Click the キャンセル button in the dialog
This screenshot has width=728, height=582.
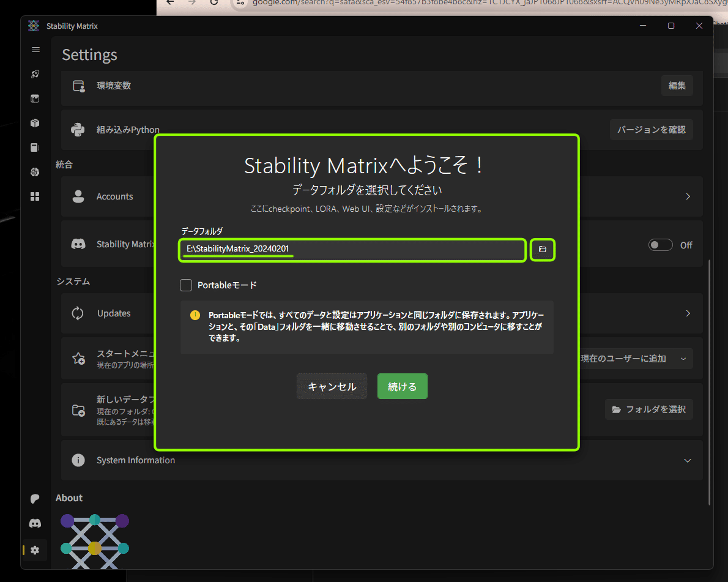point(332,386)
